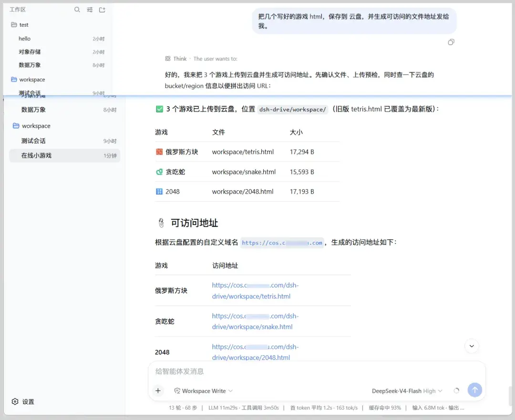Open the hello conversation
Screen dimensions: 515x420
tap(61, 39)
